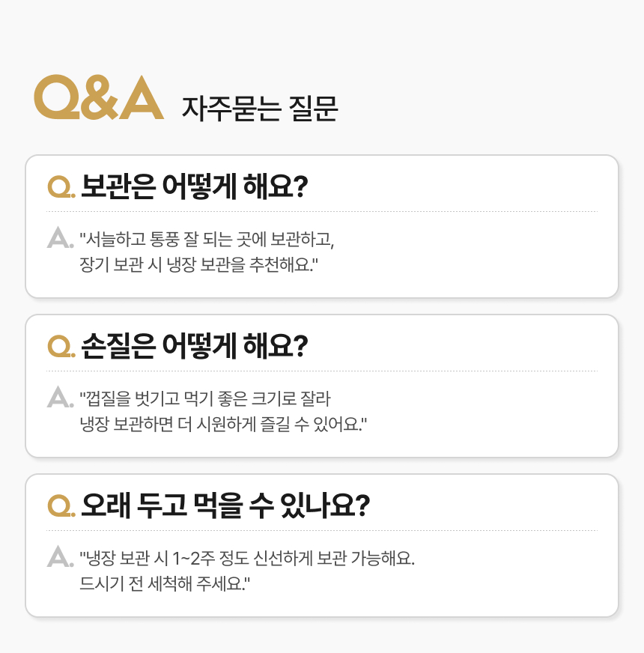
Task: Select the line 냉장 보관 시 1~2주 정도 신선하게
Action: [x=246, y=559]
